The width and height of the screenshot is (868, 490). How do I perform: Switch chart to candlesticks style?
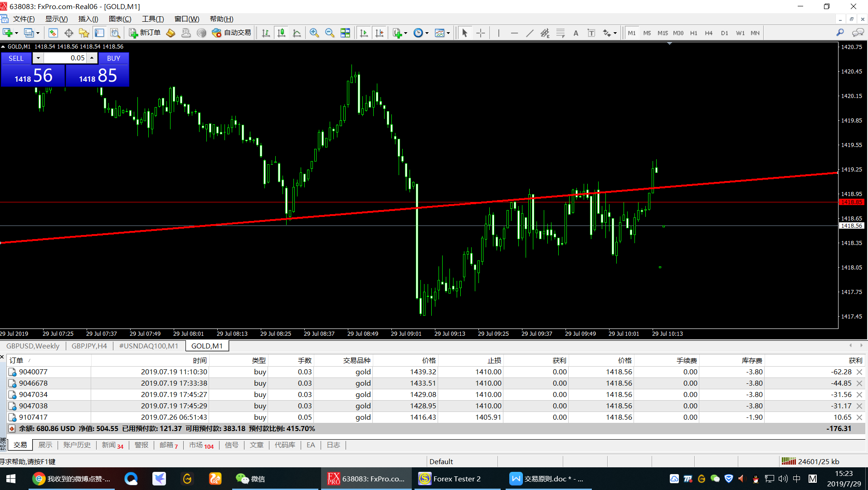click(x=281, y=33)
